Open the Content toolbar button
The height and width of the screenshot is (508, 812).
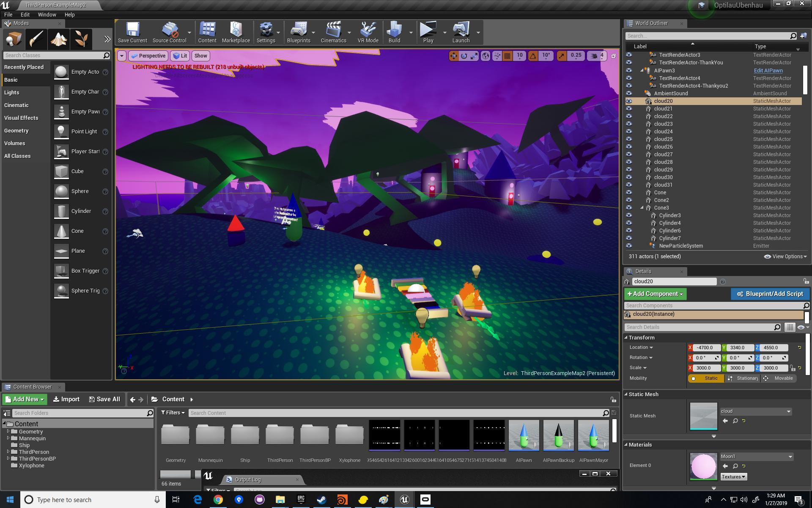(207, 33)
